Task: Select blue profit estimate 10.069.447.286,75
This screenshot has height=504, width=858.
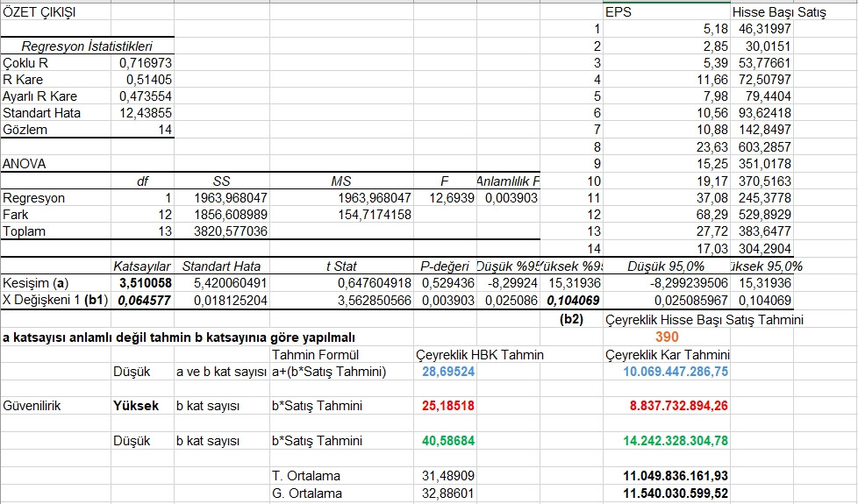Action: click(676, 372)
